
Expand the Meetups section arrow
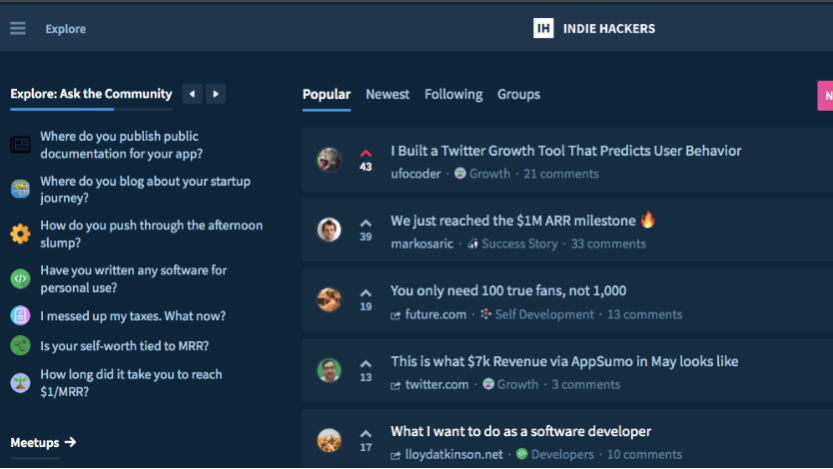70,442
